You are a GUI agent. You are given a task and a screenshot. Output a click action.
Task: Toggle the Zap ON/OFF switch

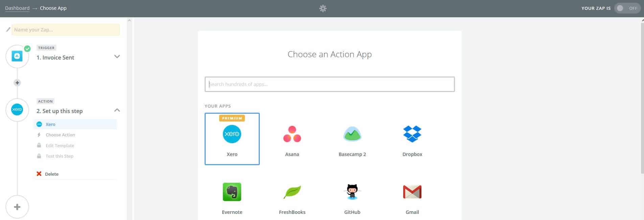[627, 8]
